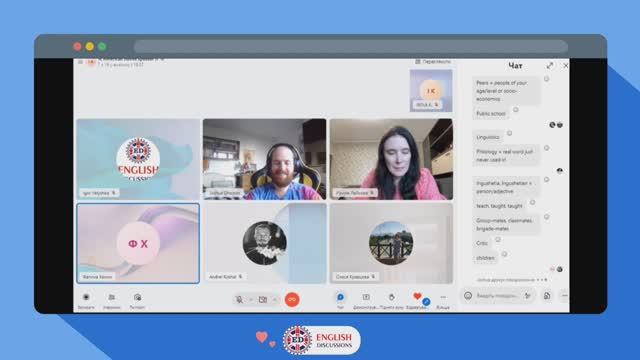This screenshot has height=360, width=640.
Task: React to the 'Critic' message
Action: (x=498, y=240)
